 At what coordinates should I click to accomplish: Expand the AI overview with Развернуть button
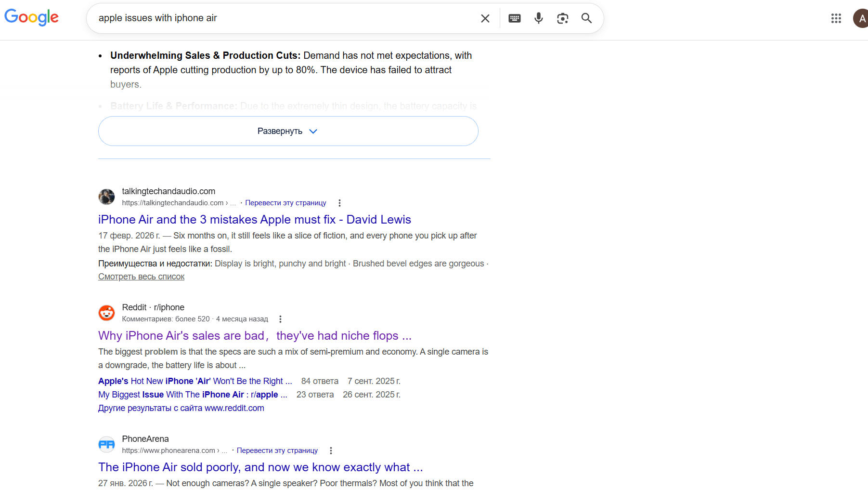tap(288, 131)
